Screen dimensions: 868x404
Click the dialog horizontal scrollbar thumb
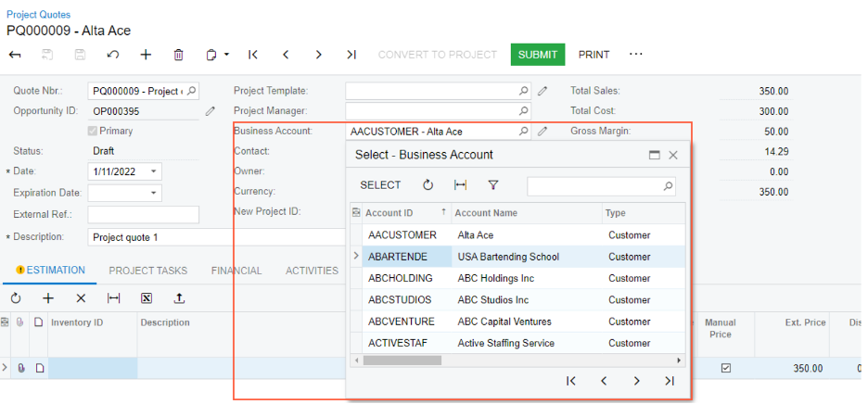pos(402,360)
